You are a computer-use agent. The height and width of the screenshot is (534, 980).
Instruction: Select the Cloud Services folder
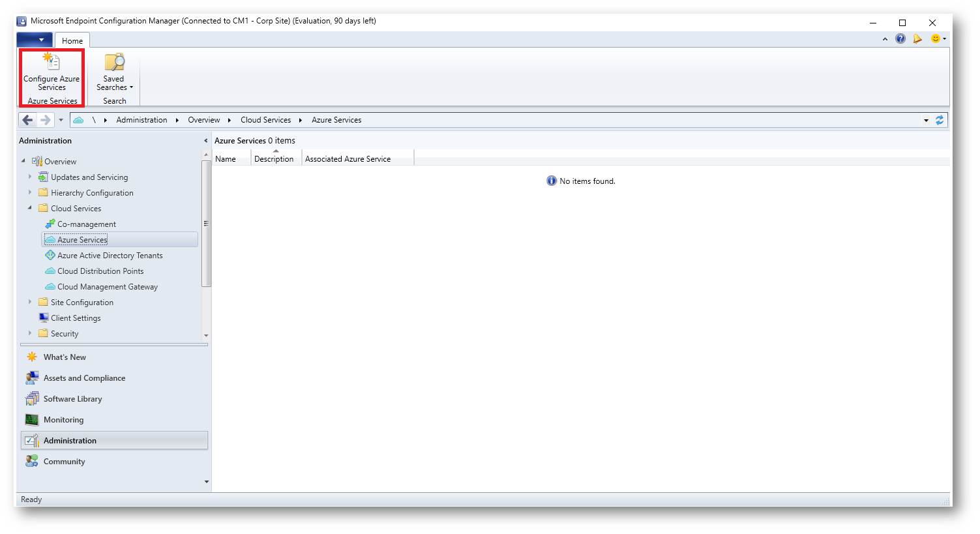click(x=76, y=209)
